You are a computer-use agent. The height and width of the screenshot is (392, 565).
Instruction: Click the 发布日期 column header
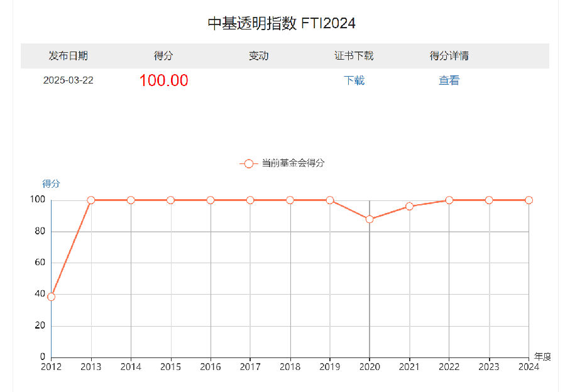[x=68, y=56]
